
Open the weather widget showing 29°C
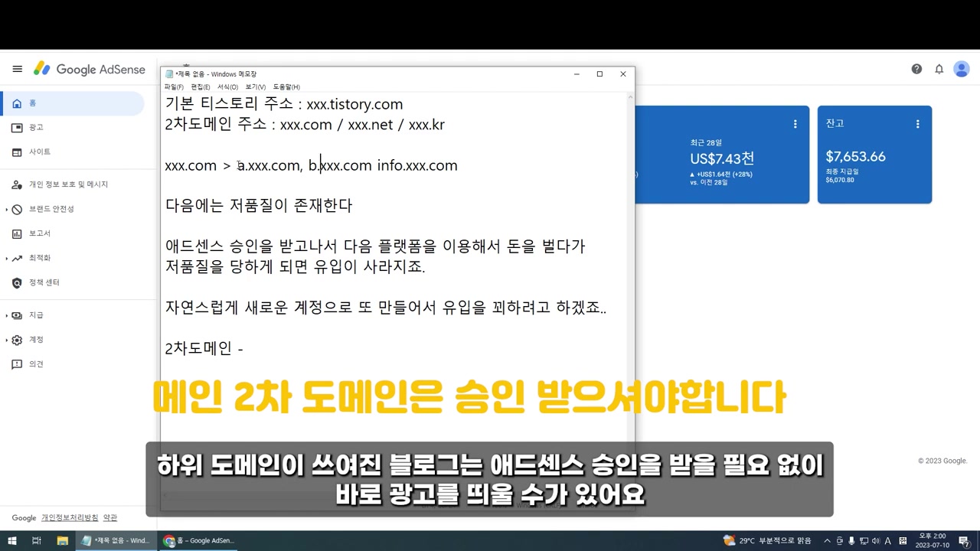coord(767,541)
